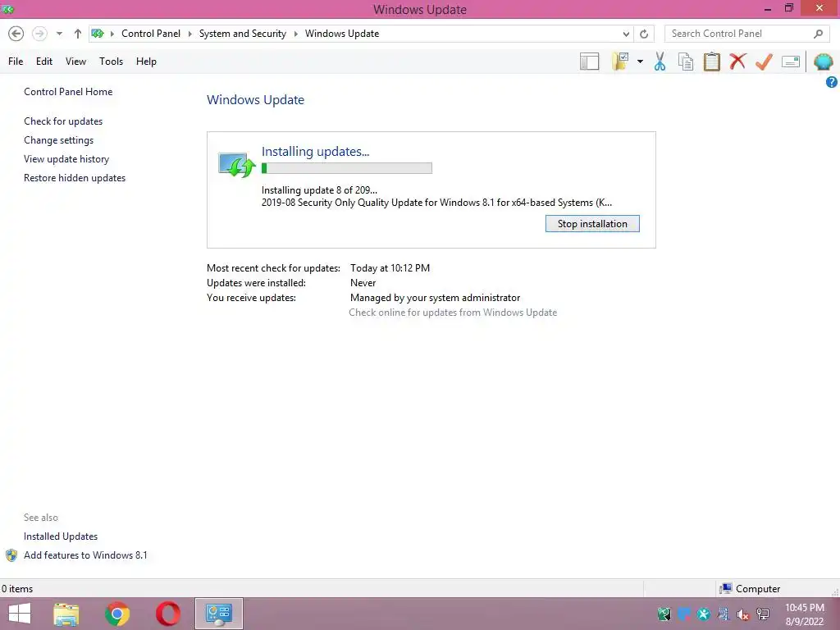
Task: Click the green installation progress bar
Action: point(347,168)
